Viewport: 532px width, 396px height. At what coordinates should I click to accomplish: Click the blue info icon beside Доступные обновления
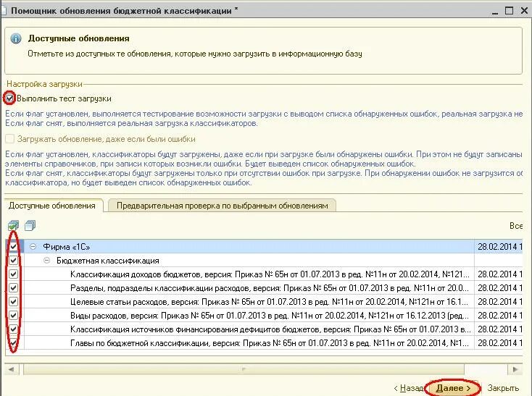click(x=16, y=38)
